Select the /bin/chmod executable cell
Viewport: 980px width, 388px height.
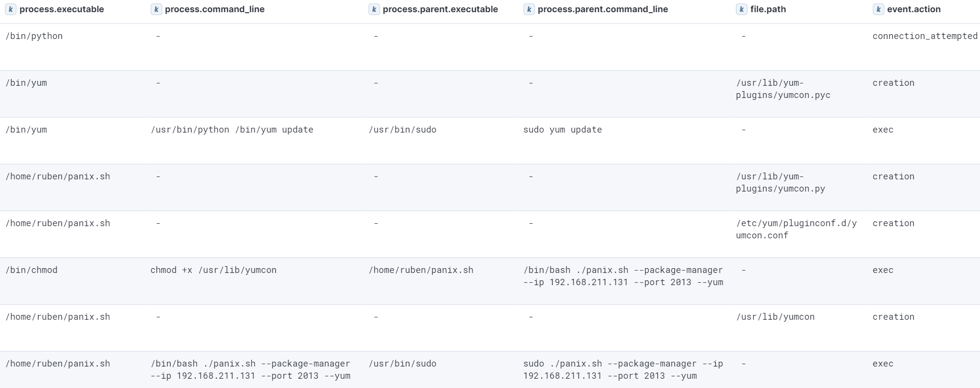[x=32, y=270]
